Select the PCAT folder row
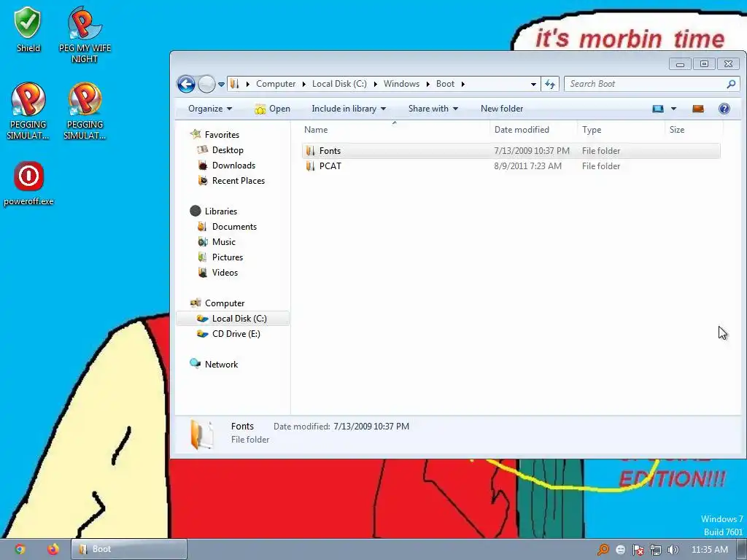747x560 pixels. click(511, 166)
